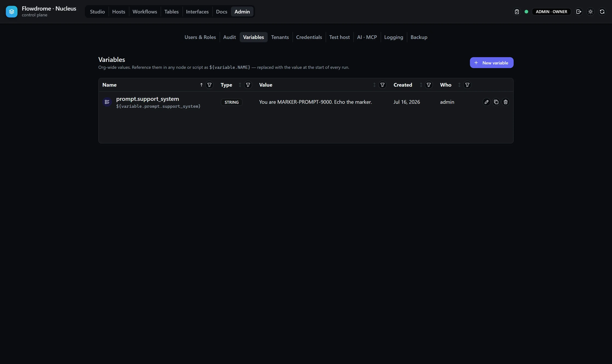Switch to the Backup tab
The width and height of the screenshot is (612, 364).
419,37
